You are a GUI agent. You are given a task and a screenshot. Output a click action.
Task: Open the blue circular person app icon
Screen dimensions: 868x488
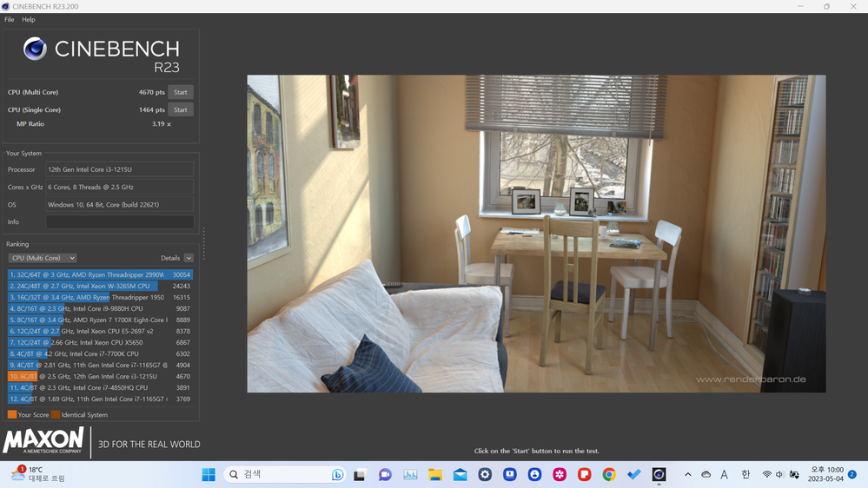pyautogui.click(x=534, y=475)
